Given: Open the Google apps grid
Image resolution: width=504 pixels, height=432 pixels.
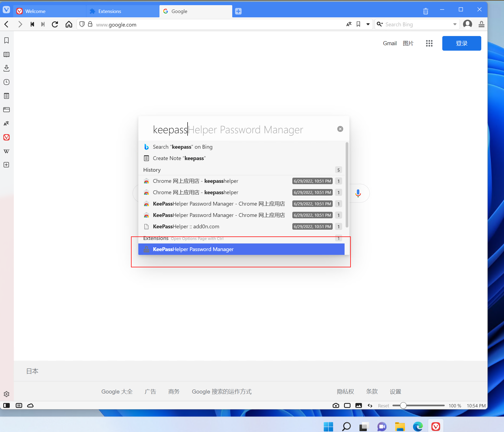Looking at the screenshot, I should 429,43.
